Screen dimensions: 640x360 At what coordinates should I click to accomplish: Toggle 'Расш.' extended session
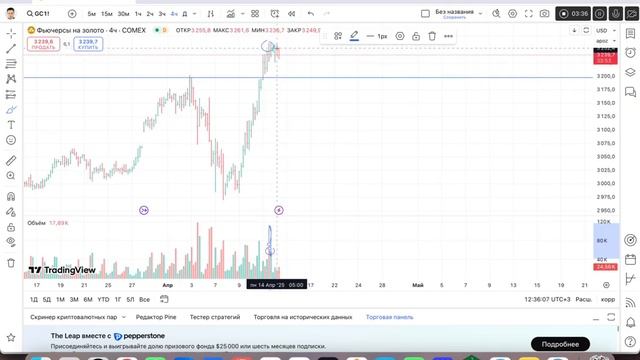click(583, 300)
